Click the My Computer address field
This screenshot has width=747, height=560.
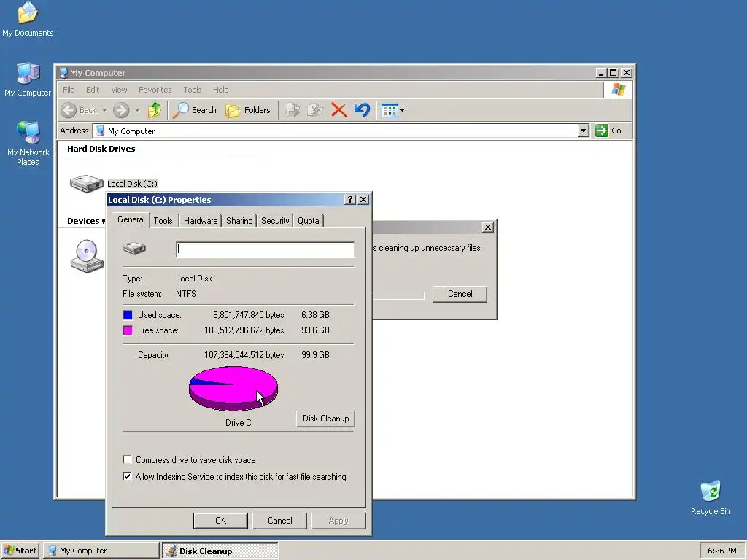pos(336,131)
